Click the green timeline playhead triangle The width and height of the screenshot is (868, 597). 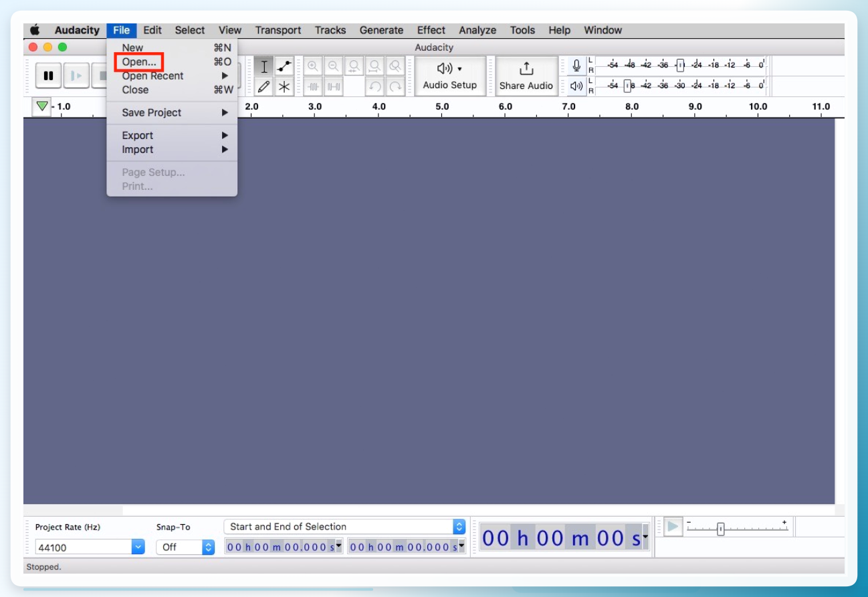tap(42, 106)
